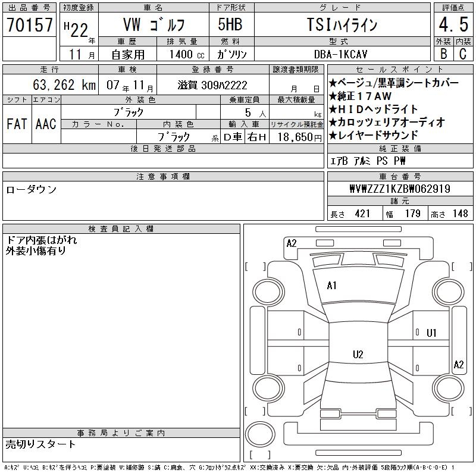Click the registration month 11月
This screenshot has width=476, height=476.
82,54
